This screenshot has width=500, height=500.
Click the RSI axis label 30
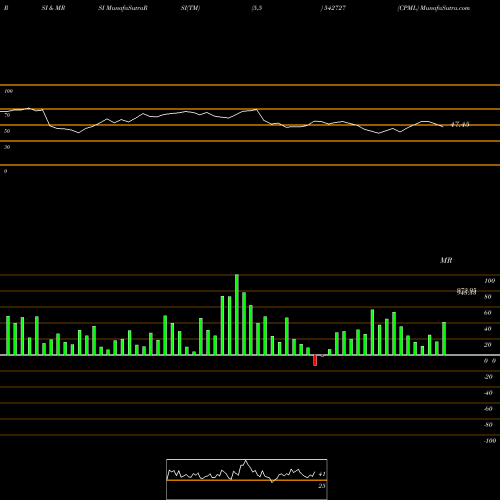coord(7,147)
